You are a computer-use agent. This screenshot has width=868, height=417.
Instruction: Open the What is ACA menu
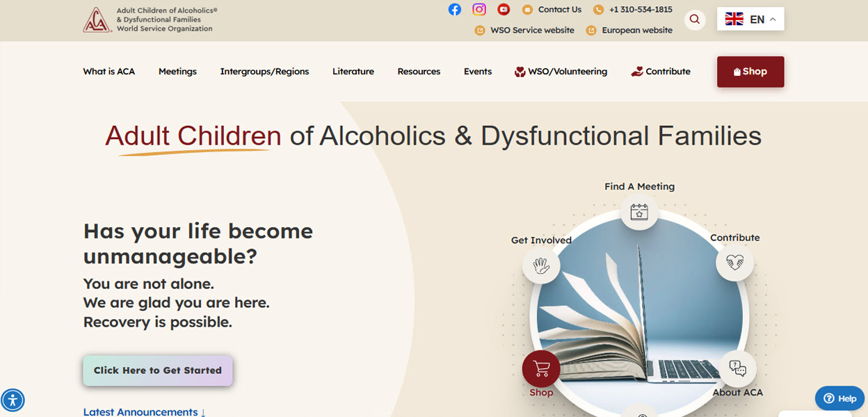tap(109, 72)
